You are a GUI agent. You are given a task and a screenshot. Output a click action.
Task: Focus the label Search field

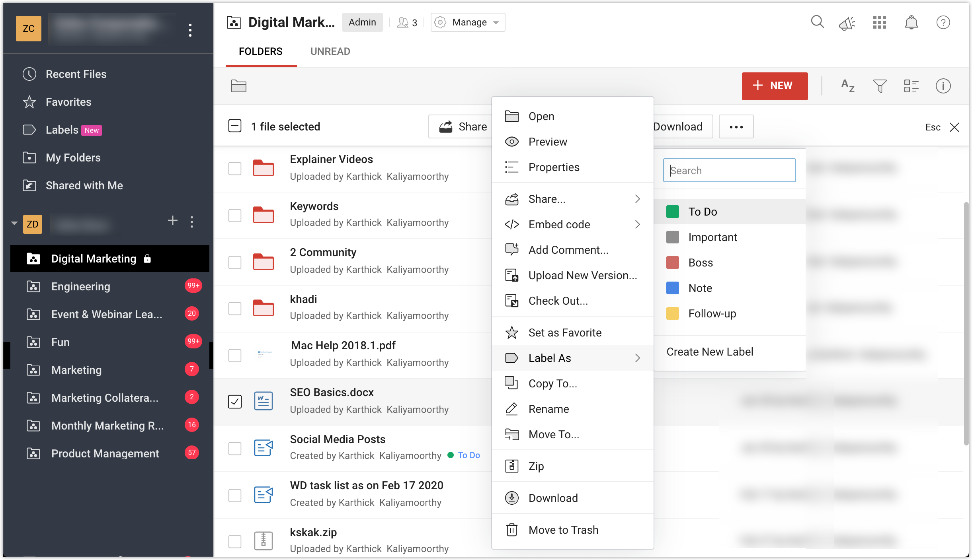coord(729,171)
